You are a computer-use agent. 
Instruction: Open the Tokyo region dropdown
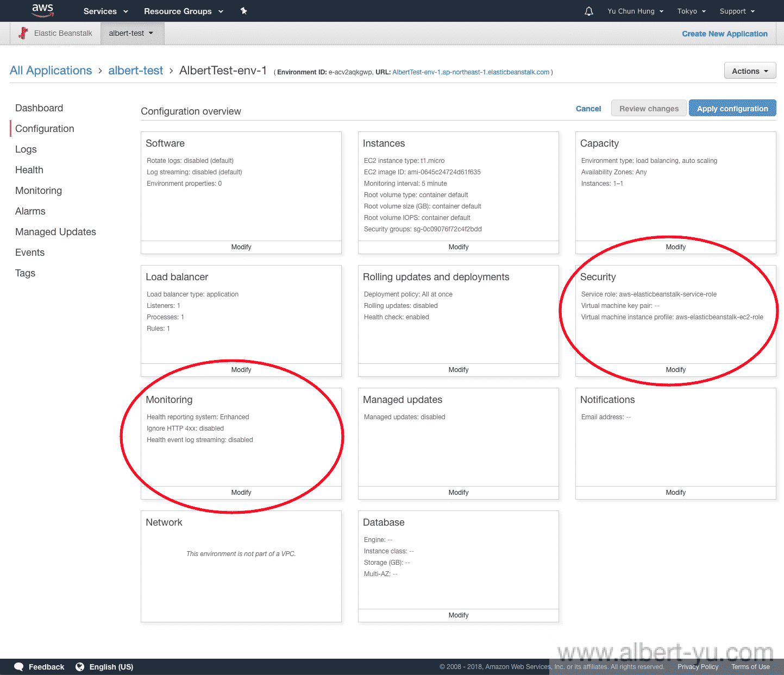(x=692, y=11)
